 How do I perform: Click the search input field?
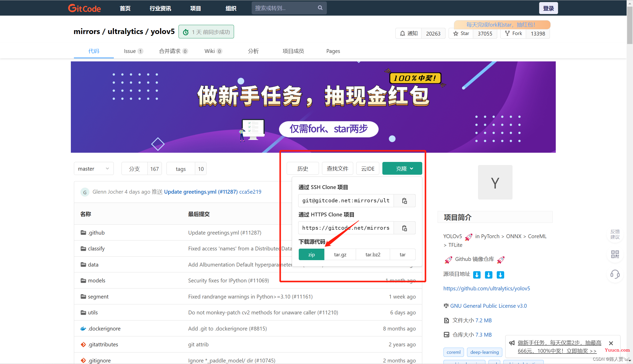289,8
